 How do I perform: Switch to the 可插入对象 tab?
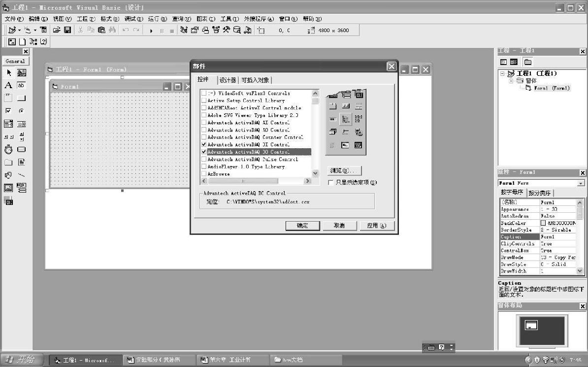coord(255,80)
